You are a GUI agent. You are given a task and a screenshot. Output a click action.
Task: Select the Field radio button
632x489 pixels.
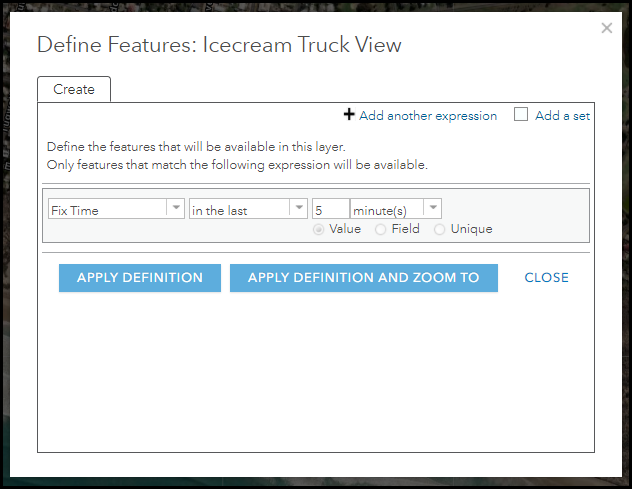tap(381, 229)
